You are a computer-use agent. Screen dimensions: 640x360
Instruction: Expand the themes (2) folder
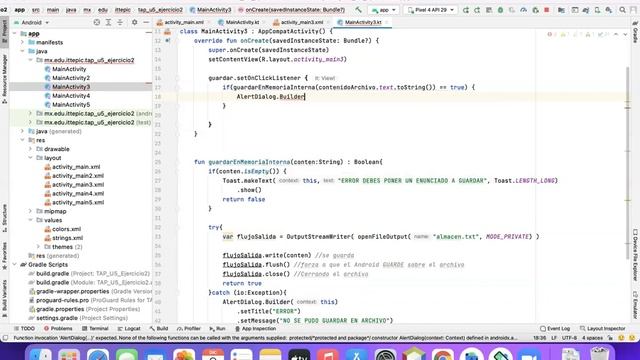click(x=39, y=247)
